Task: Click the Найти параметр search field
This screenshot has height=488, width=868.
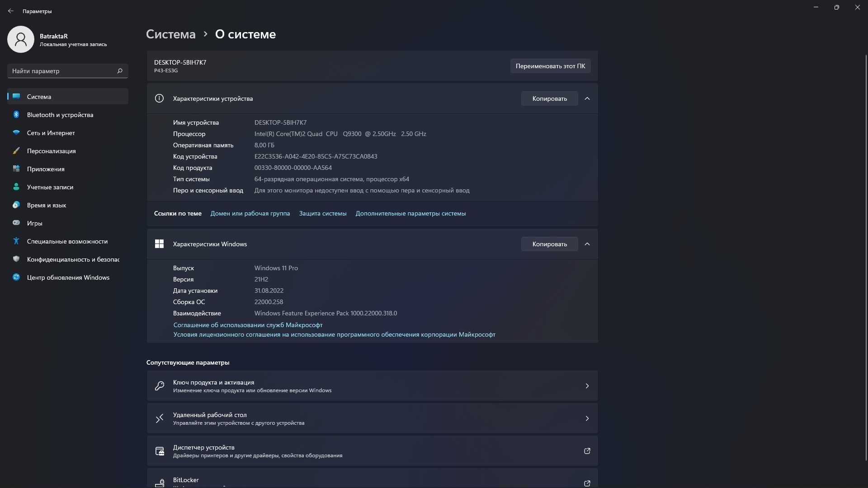Action: 68,71
